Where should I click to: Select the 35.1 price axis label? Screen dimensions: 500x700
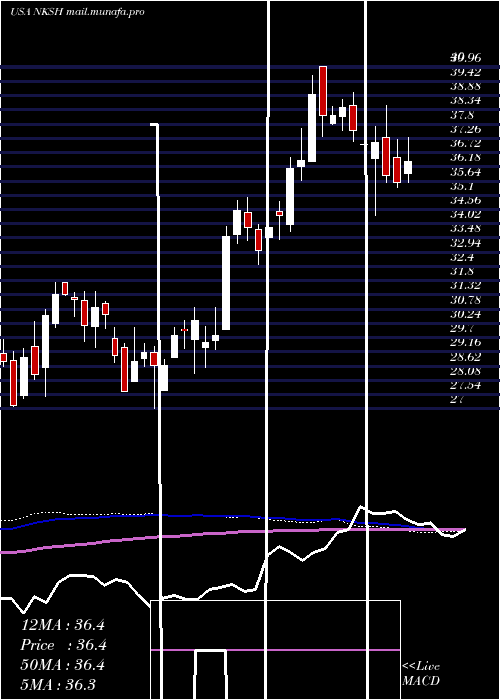click(x=462, y=186)
